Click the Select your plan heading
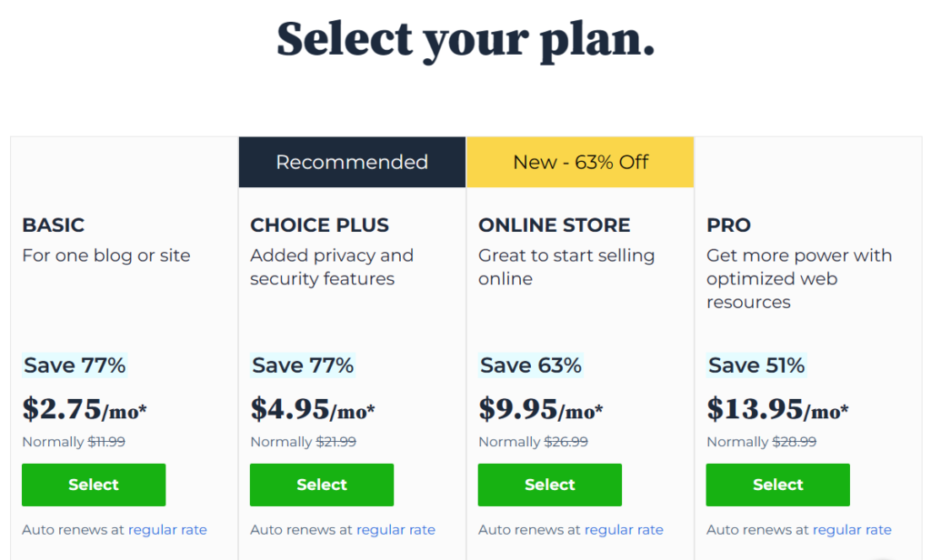Viewport: 931px width, 560px height. (465, 39)
